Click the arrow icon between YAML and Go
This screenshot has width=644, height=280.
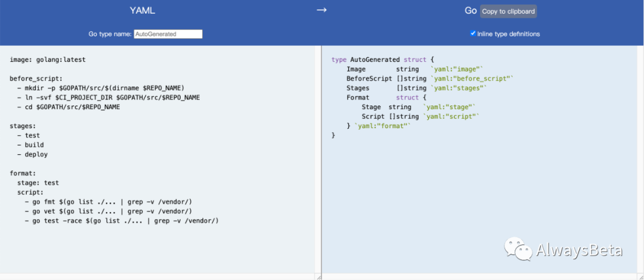321,10
